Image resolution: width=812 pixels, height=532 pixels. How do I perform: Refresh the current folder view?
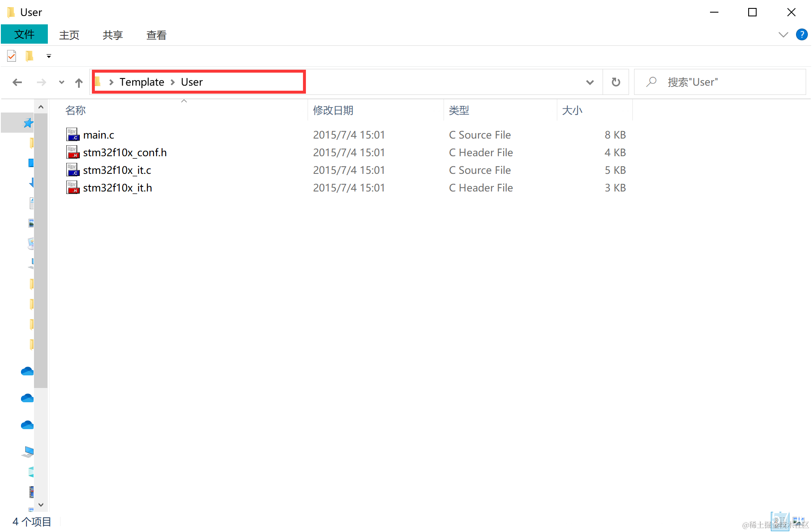tap(616, 82)
